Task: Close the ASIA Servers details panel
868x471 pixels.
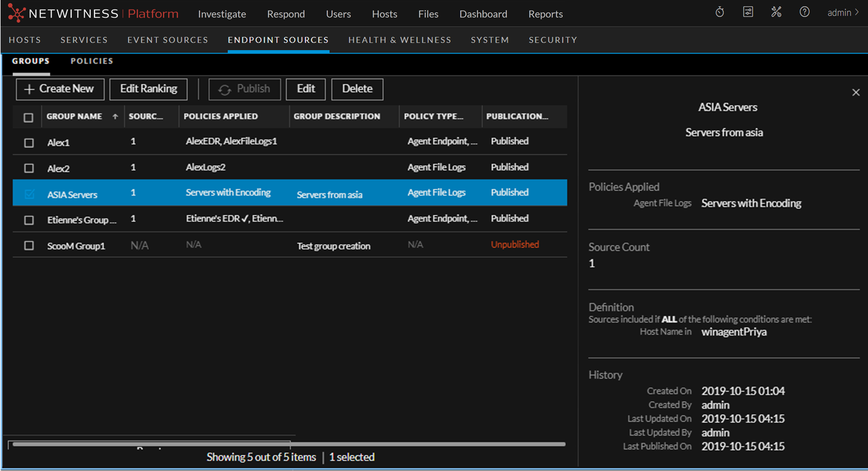Action: pos(856,92)
